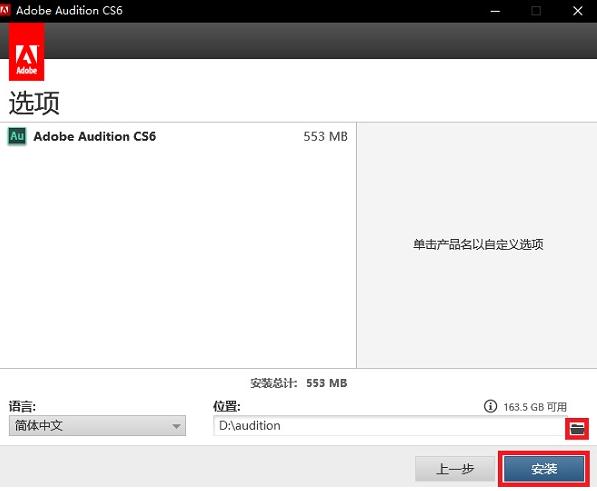This screenshot has height=491, width=597.
Task: Click the 163.5 GB 可用 text
Action: tap(535, 407)
